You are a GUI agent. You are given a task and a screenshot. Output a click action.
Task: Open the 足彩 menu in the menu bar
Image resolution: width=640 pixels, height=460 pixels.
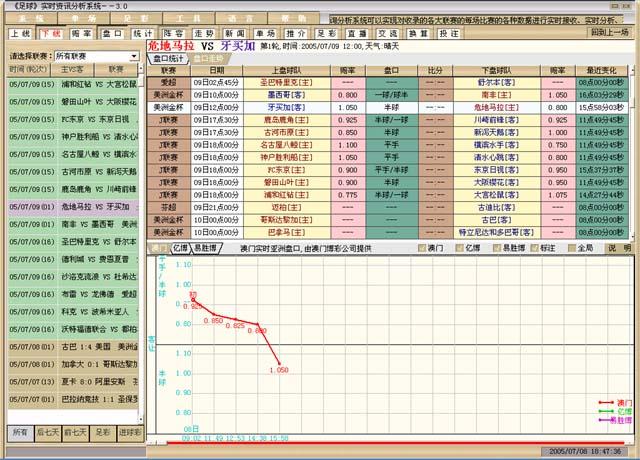click(x=136, y=18)
